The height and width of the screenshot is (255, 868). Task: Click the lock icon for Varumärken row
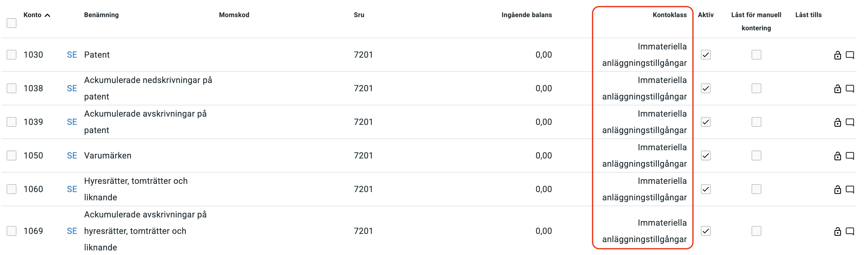(837, 156)
